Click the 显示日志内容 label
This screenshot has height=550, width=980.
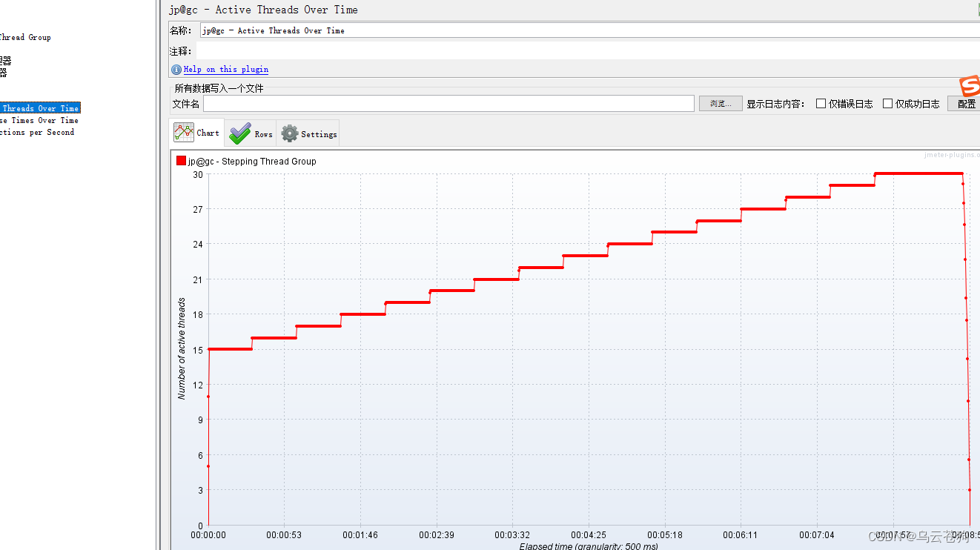775,104
